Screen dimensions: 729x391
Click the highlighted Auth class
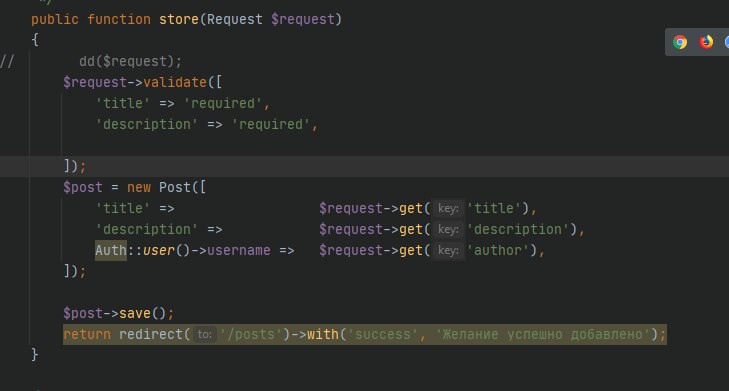tap(111, 251)
